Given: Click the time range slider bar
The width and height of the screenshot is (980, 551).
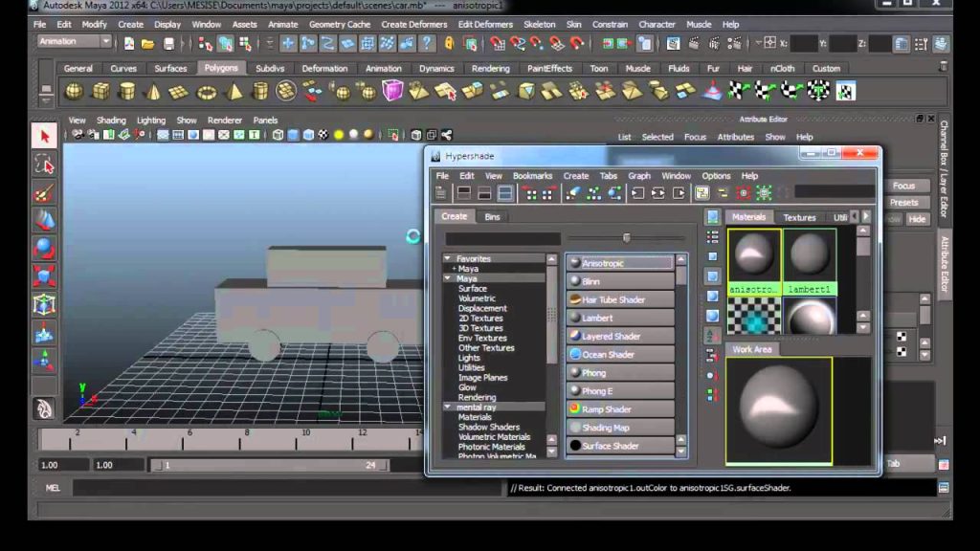Looking at the screenshot, I should (270, 465).
